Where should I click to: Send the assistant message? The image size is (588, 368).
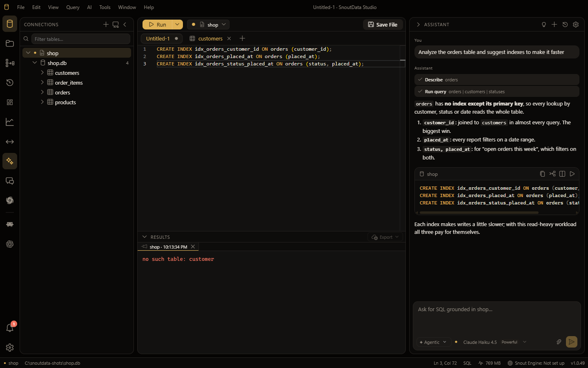572,342
